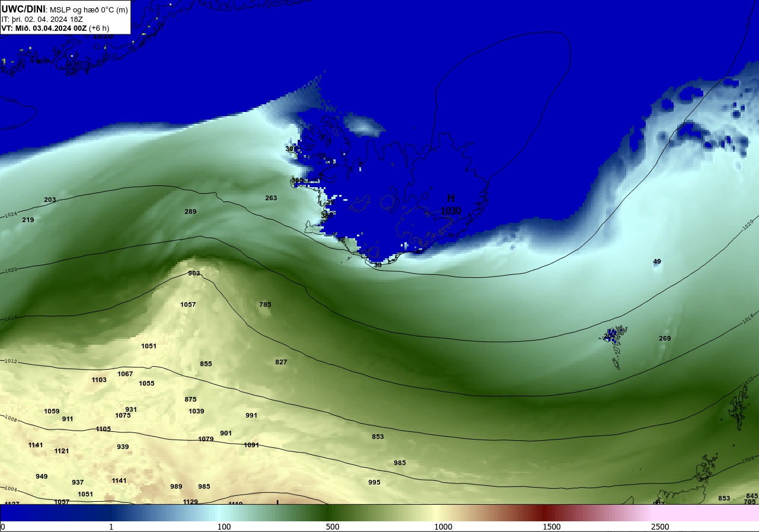This screenshot has height=532, width=759.
Task: Click the freezing level value 995
Action: 374,482
